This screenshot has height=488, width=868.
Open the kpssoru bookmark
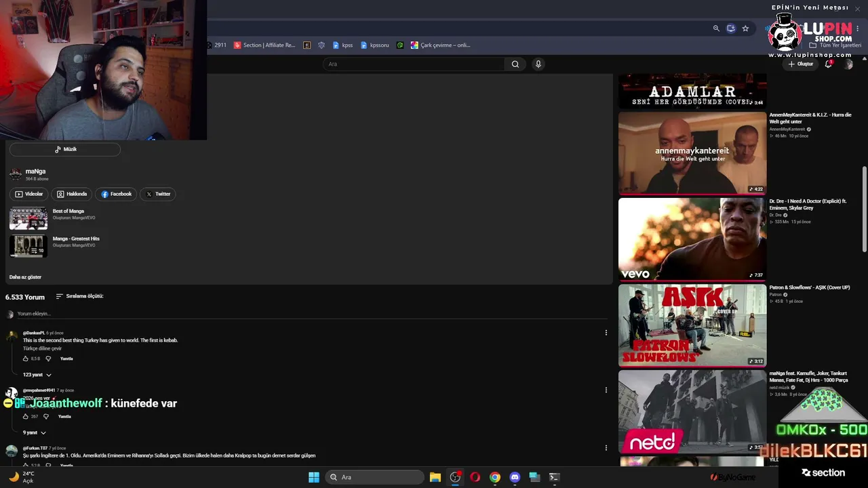tap(374, 45)
